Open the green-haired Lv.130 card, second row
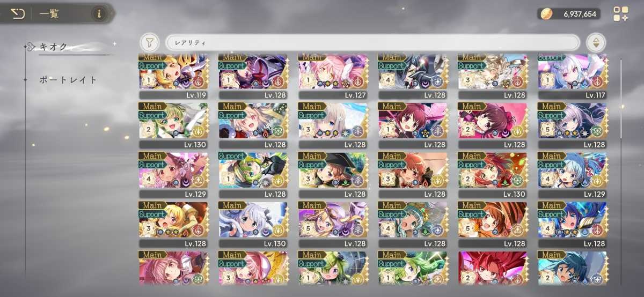This screenshot has height=297, width=644. point(173,125)
